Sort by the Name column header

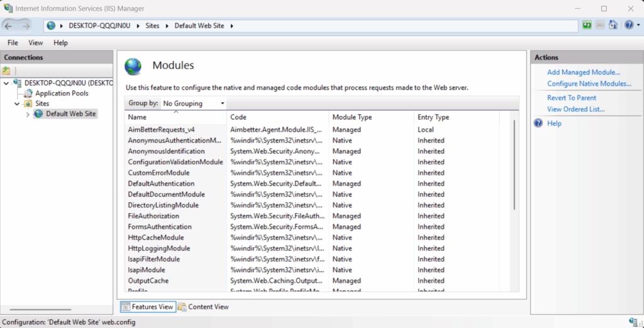point(175,117)
